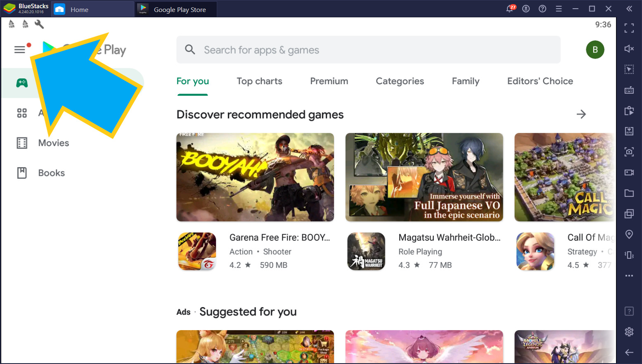This screenshot has height=364, width=642.
Task: Select the Games controller icon in sidebar
Action: (x=22, y=83)
